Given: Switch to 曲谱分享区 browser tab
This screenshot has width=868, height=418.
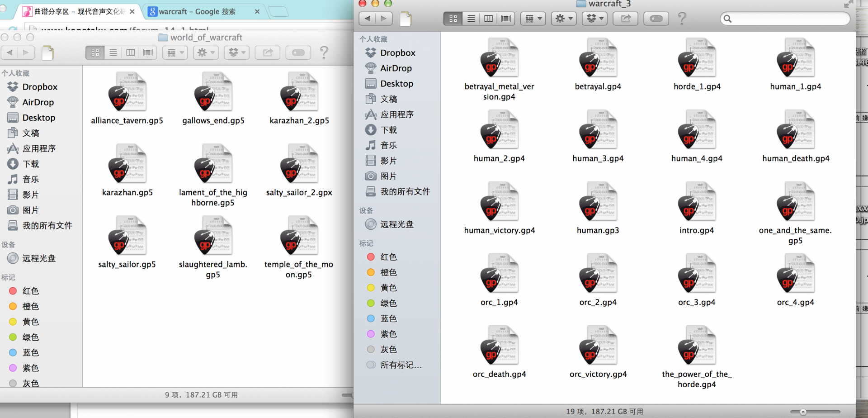Looking at the screenshot, I should (79, 11).
